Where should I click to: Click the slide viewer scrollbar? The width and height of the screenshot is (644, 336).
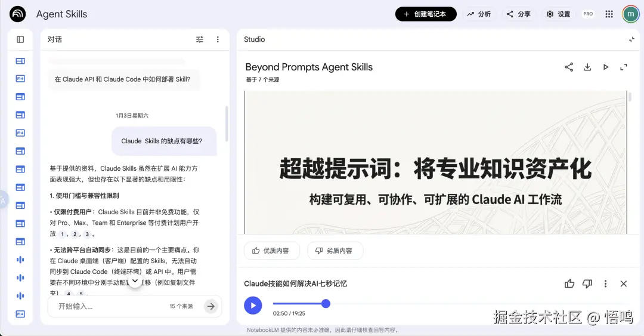tap(630, 97)
